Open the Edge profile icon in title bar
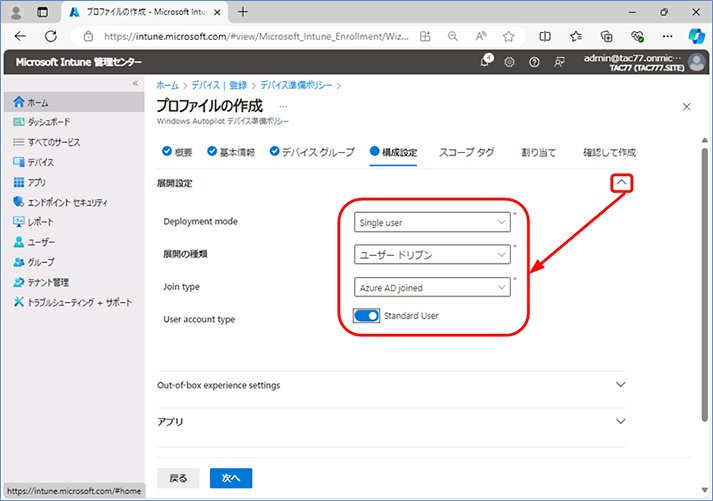713x501 pixels. (16, 12)
